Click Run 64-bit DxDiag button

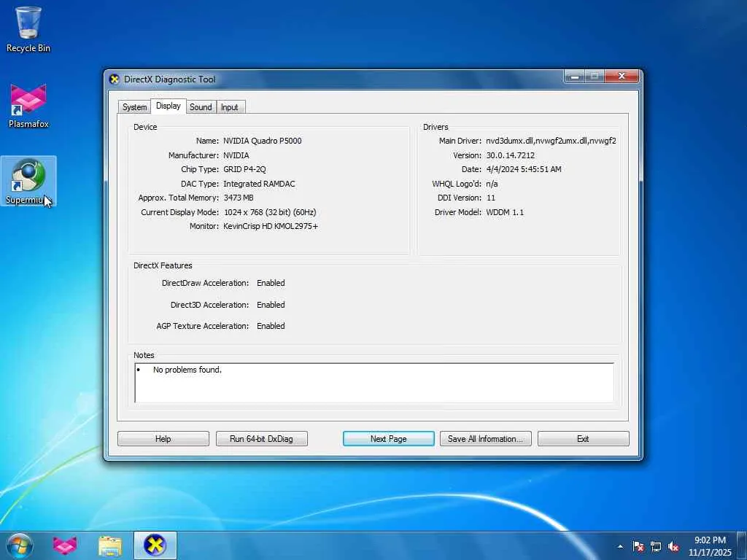click(262, 438)
